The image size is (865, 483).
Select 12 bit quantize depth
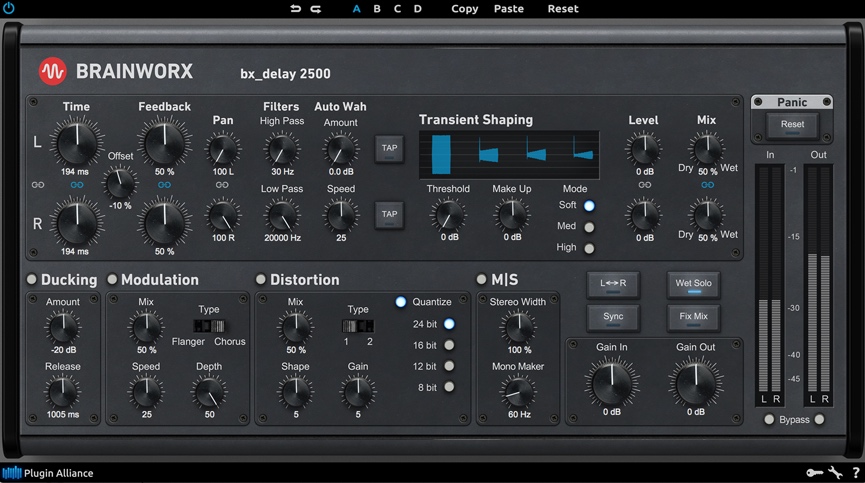[x=450, y=366]
